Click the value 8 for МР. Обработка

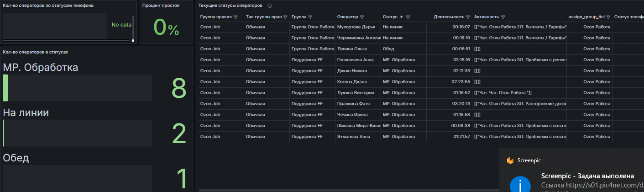[x=179, y=88]
